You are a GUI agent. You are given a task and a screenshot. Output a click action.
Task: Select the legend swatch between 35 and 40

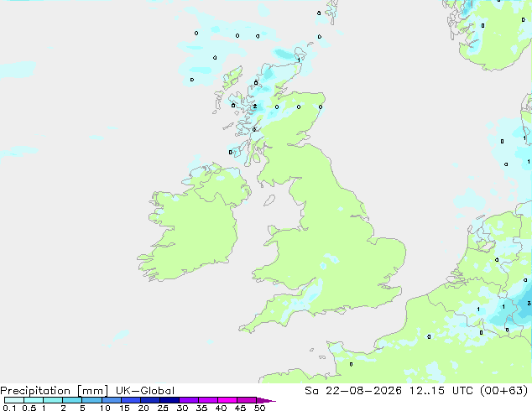[x=207, y=400]
